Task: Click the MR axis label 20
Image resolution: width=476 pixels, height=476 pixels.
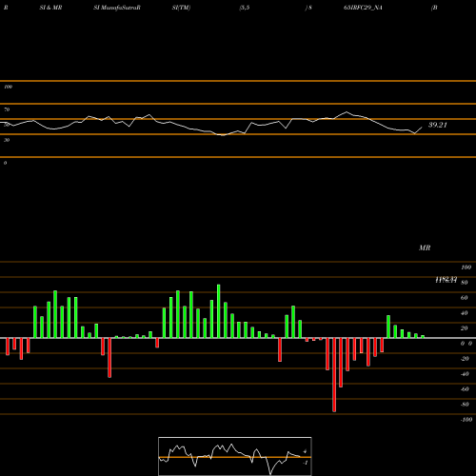Action: pyautogui.click(x=465, y=328)
